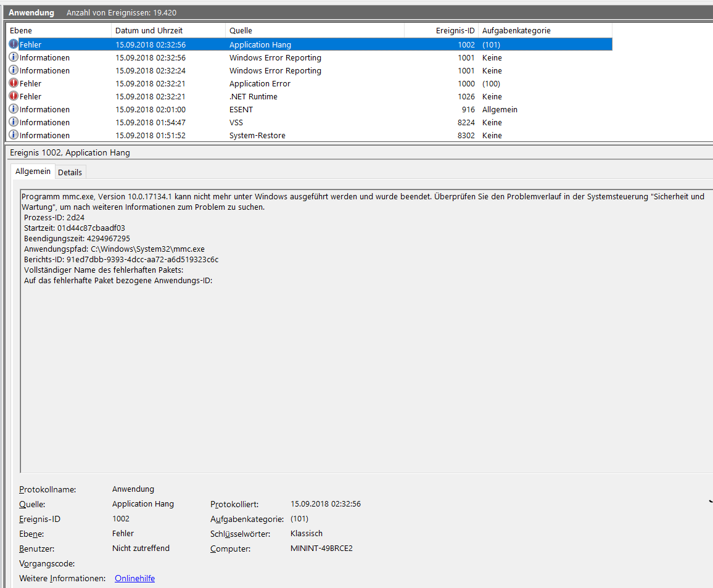The width and height of the screenshot is (713, 588).
Task: Click the info icon of the VSS row
Action: [14, 122]
